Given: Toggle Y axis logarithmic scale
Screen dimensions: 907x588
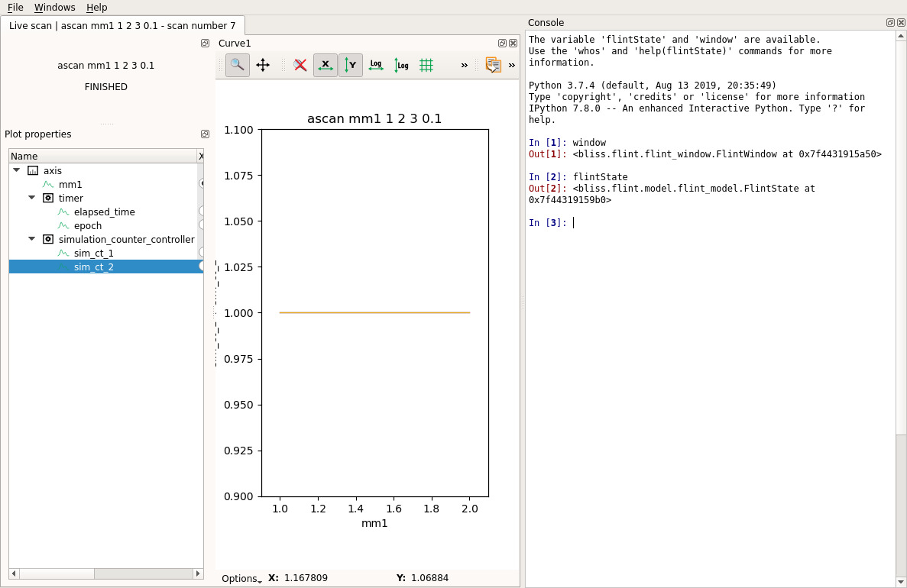Looking at the screenshot, I should (401, 65).
